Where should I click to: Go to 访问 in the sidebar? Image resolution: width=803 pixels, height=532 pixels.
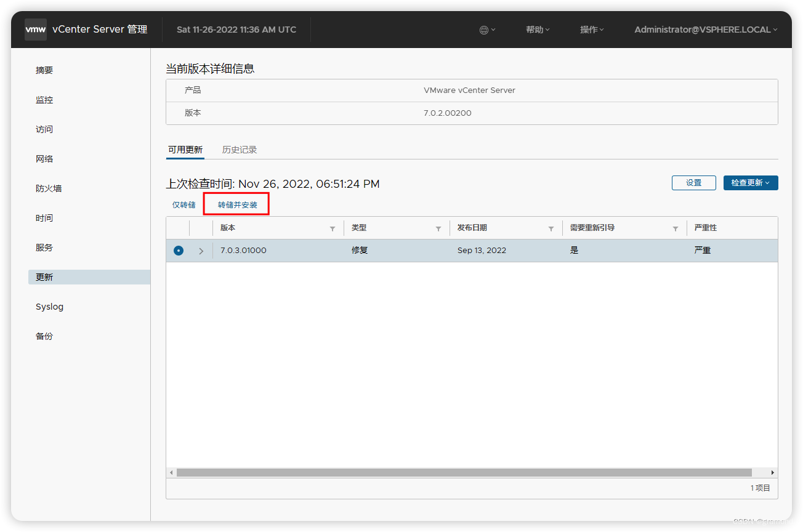point(44,129)
